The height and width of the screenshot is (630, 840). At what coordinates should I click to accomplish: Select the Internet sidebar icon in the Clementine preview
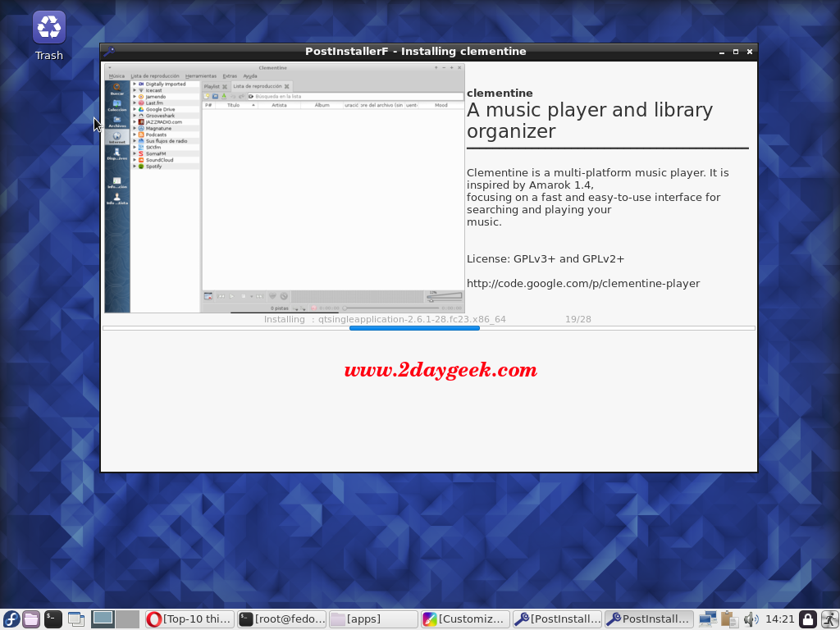(116, 138)
